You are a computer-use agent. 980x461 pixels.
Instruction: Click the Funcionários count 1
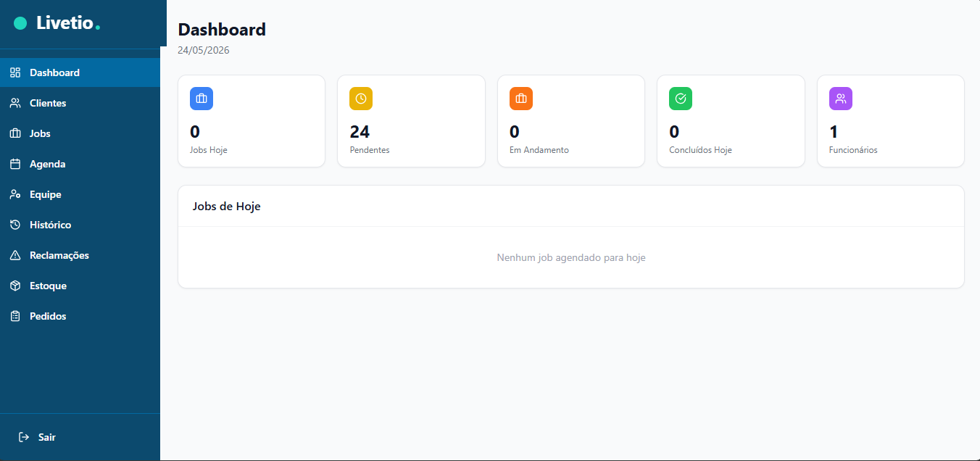click(x=834, y=131)
